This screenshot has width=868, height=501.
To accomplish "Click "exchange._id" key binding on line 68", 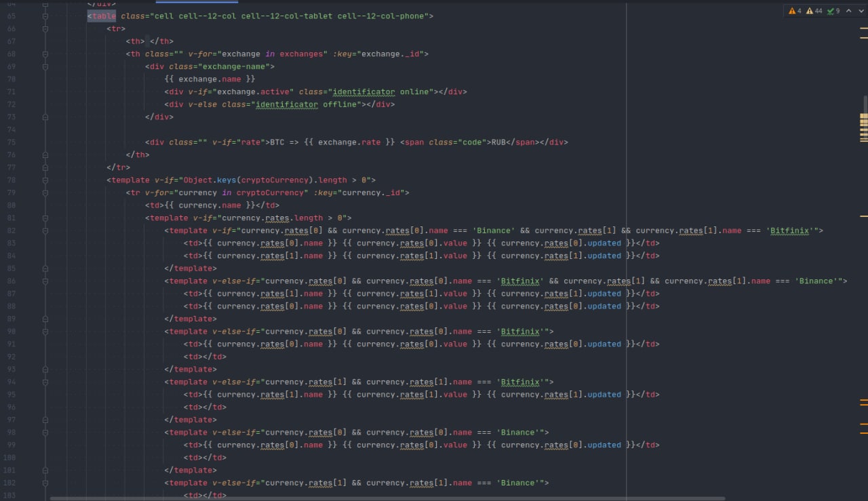I will [x=390, y=54].
